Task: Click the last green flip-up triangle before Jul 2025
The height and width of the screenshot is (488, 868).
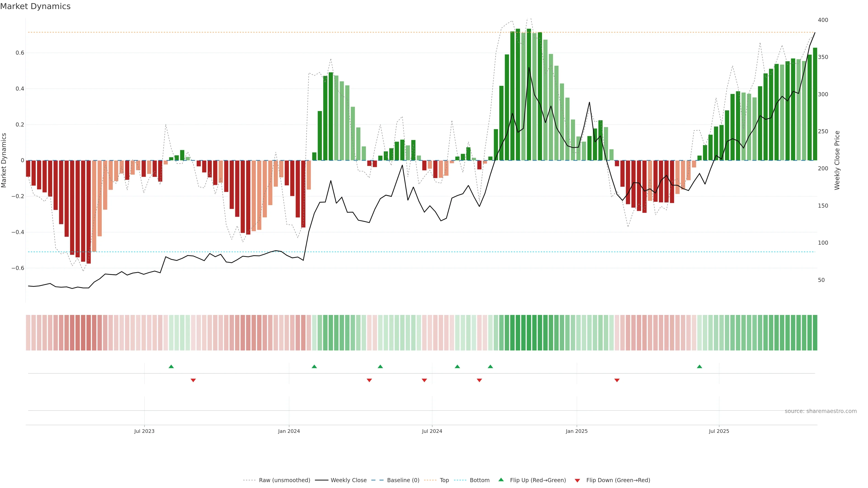Action: [x=700, y=366]
